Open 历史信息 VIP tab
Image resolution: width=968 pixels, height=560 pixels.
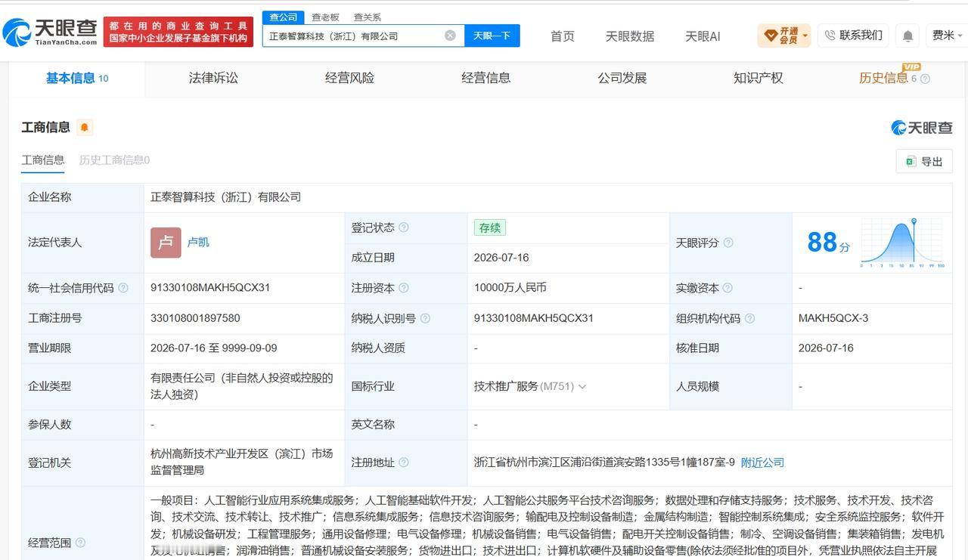point(883,78)
